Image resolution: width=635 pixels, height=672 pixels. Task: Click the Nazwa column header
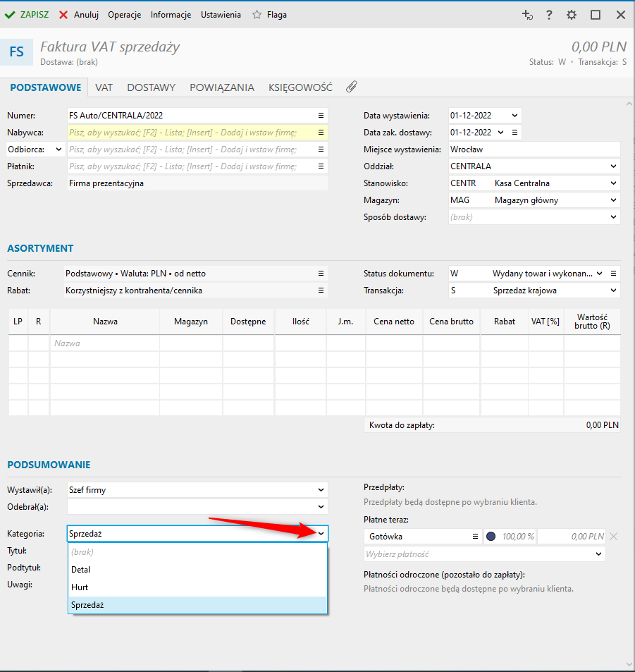coord(105,322)
